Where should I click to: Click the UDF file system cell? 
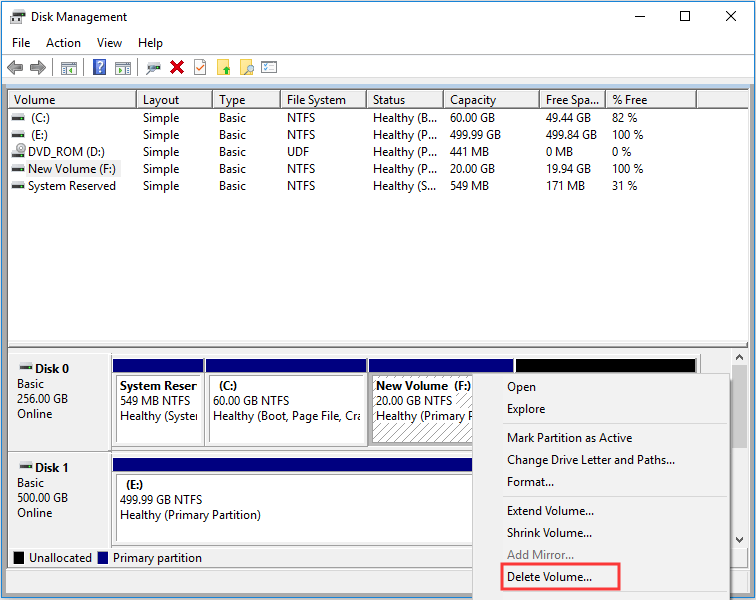[298, 152]
